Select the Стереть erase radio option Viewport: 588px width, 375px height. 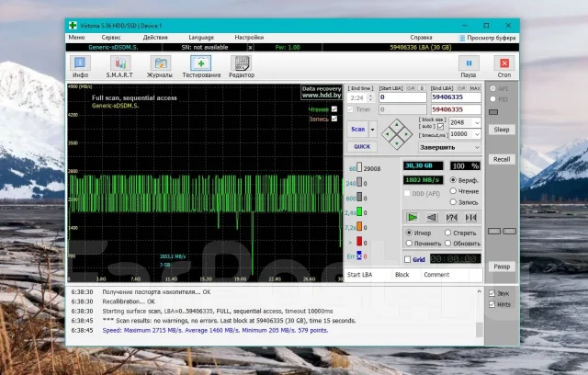pos(447,233)
